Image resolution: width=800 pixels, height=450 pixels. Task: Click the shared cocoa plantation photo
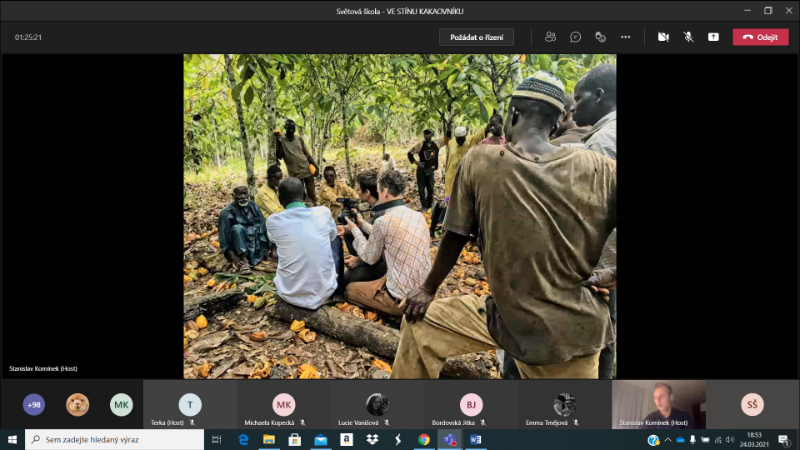(x=399, y=216)
